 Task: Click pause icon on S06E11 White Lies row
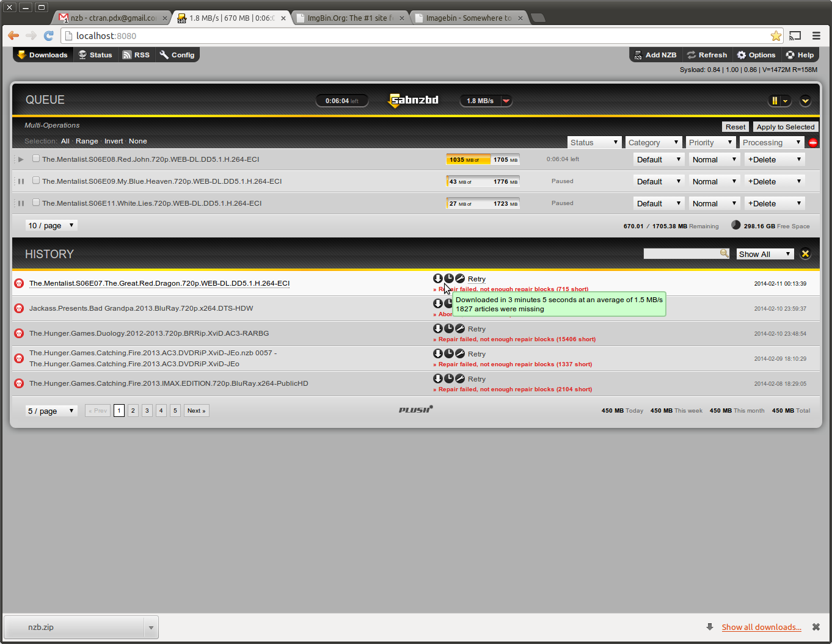[x=21, y=203]
